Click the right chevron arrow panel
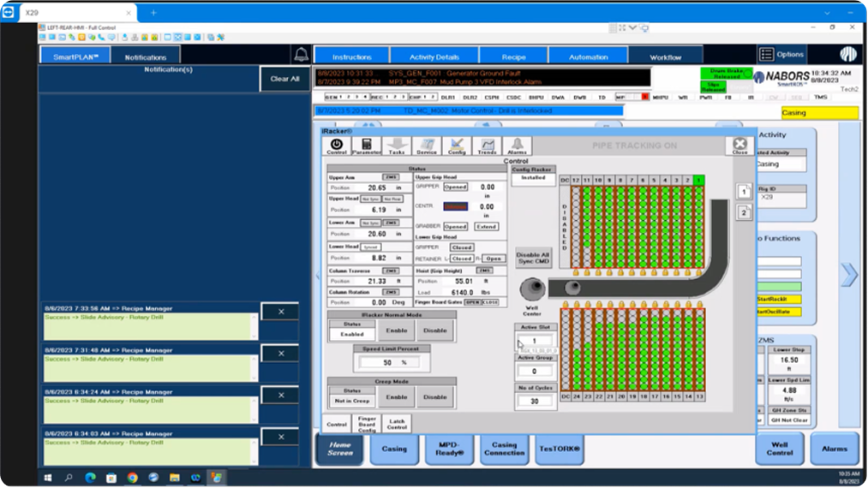This screenshot has width=868, height=488. tap(848, 275)
